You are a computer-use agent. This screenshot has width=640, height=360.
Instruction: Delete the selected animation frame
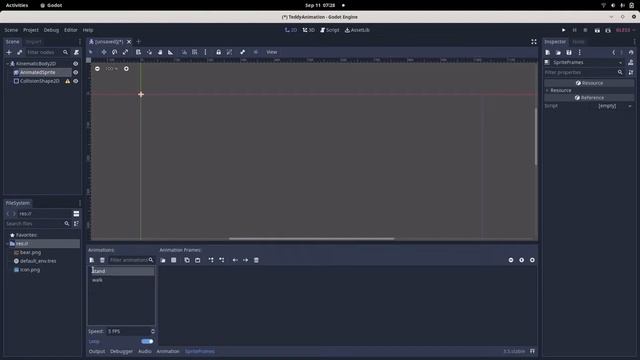pyautogui.click(x=256, y=260)
